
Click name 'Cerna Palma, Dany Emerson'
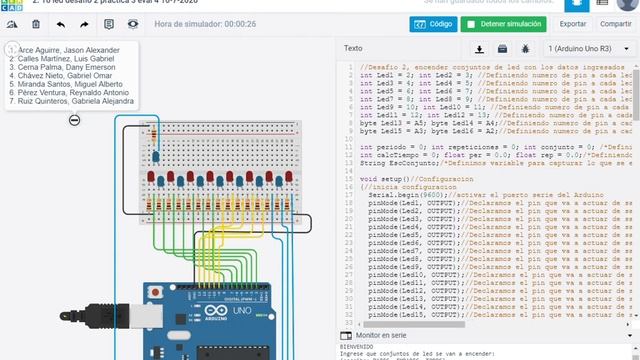66,67
